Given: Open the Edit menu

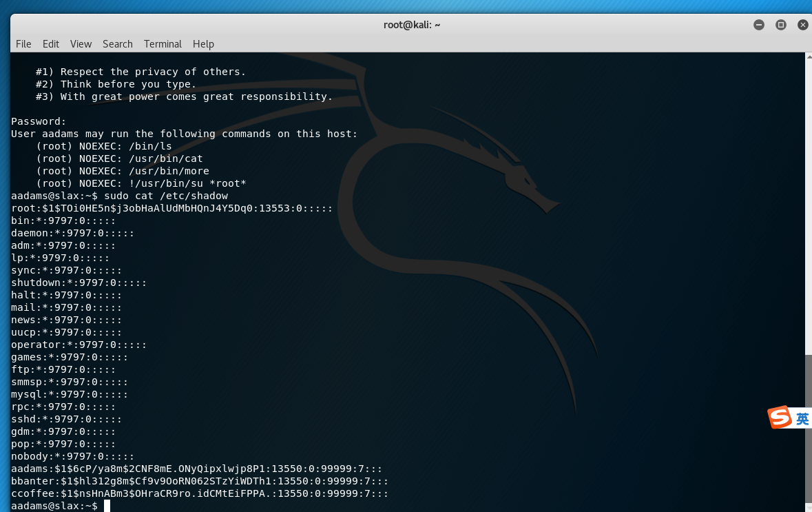Looking at the screenshot, I should pos(51,44).
